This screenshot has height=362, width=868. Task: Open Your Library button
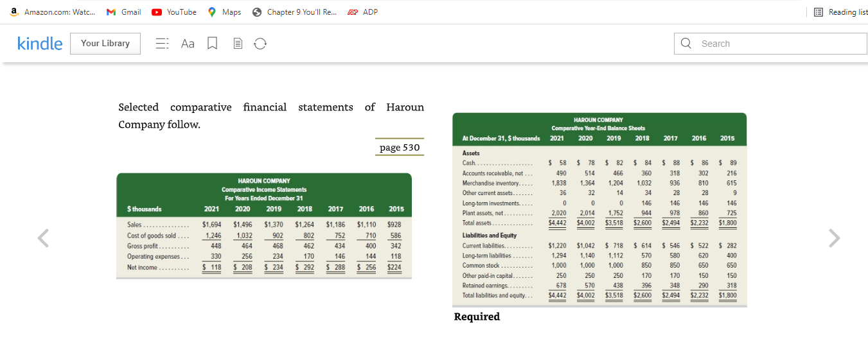(x=105, y=44)
